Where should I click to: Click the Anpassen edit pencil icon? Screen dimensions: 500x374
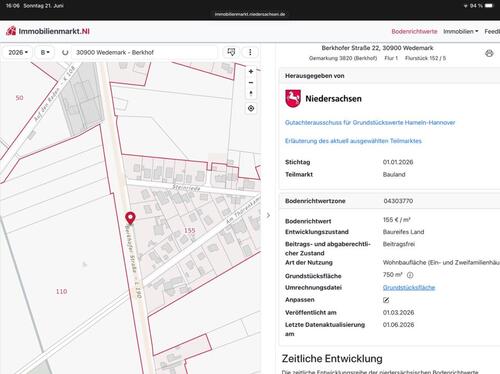(x=386, y=300)
